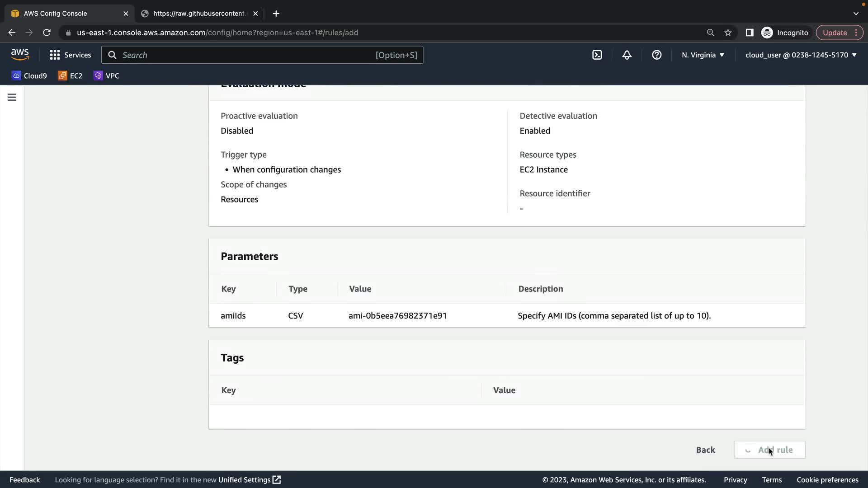
Task: Open a new browser tab
Action: pyautogui.click(x=276, y=14)
